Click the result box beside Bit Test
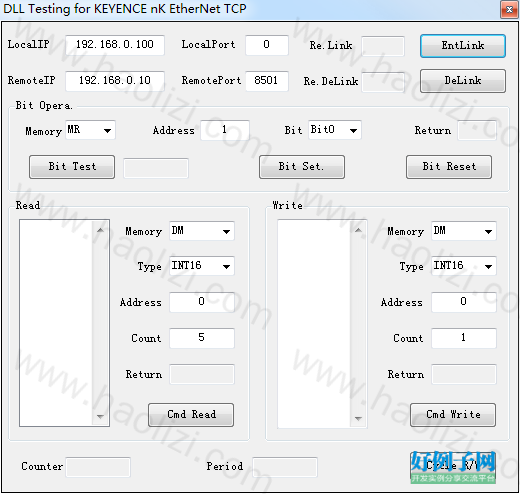This screenshot has width=520, height=494. [x=156, y=168]
